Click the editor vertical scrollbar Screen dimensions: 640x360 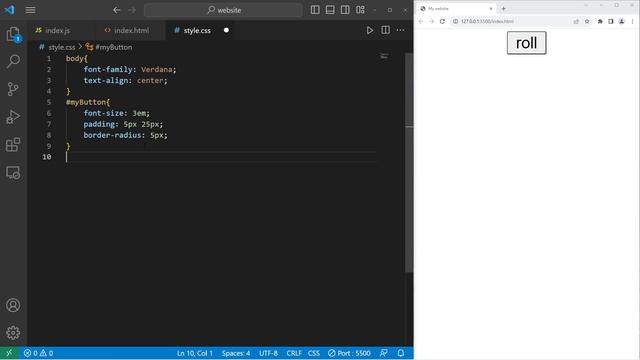(x=409, y=163)
